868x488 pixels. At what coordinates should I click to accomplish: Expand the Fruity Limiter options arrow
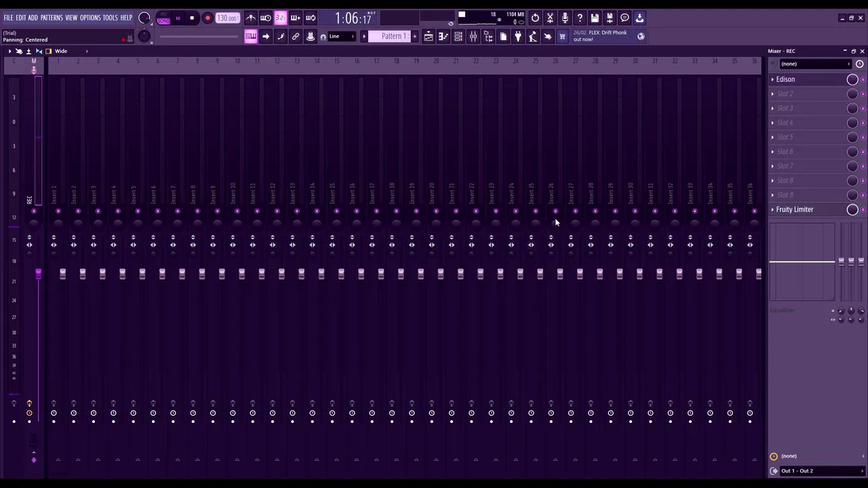coord(772,209)
